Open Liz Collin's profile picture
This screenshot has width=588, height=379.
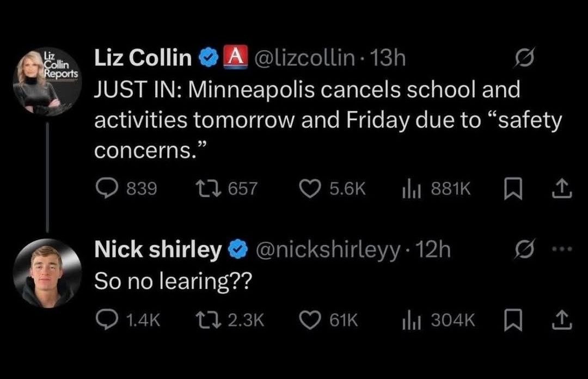[47, 82]
